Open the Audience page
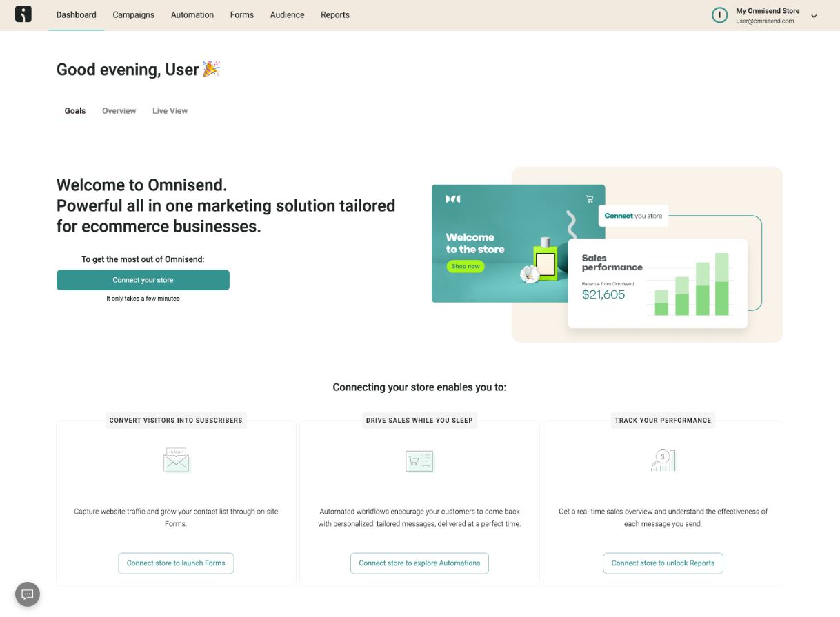 (288, 14)
